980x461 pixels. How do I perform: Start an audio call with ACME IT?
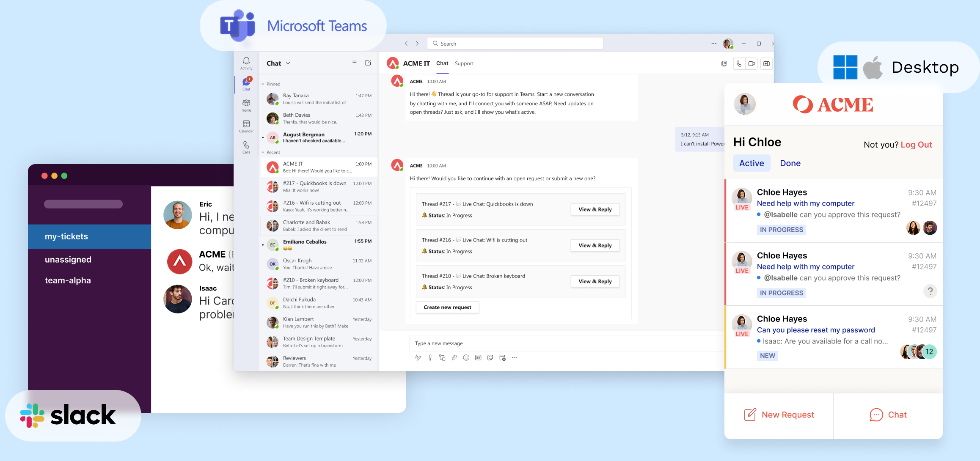pos(739,63)
